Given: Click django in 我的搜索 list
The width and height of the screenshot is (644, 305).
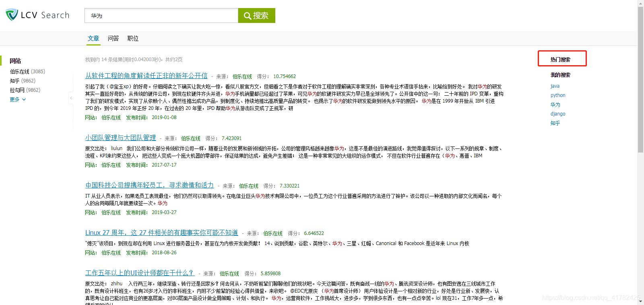Looking at the screenshot, I should pyautogui.click(x=558, y=114).
